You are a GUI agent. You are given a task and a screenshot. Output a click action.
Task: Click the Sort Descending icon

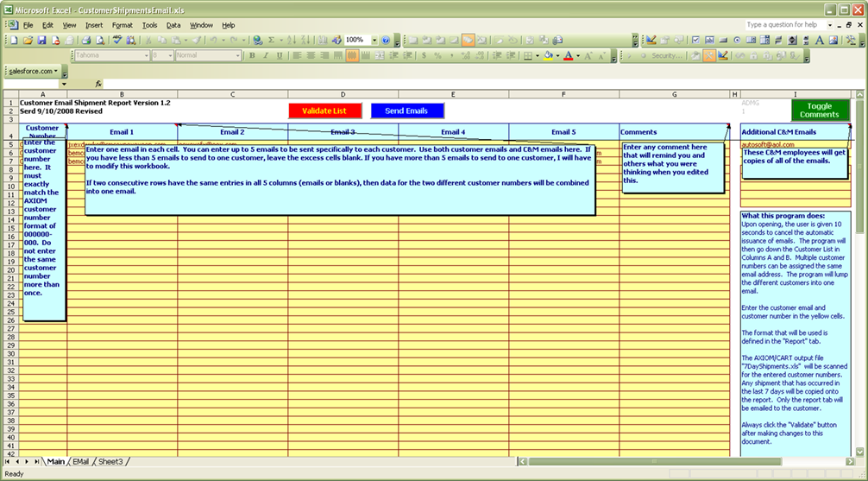coord(305,40)
